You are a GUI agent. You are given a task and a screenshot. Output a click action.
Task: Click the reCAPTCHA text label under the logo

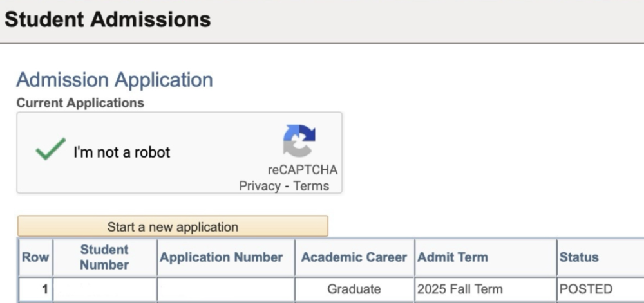click(303, 170)
